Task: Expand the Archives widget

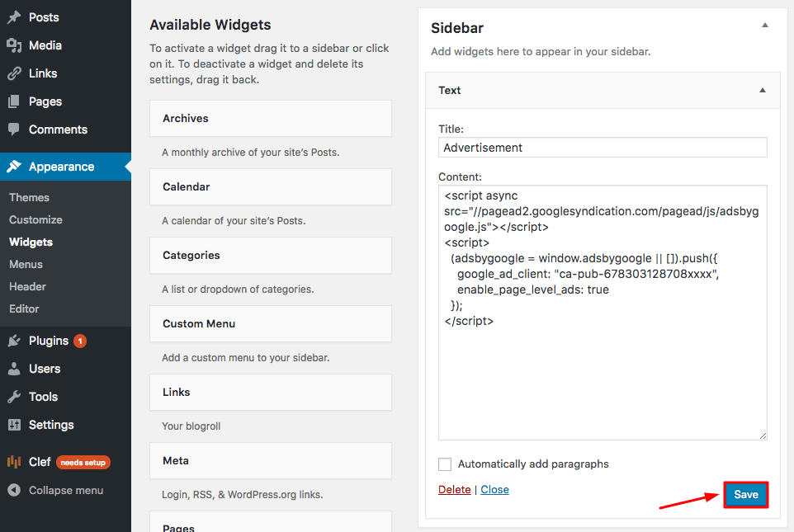Action: tap(270, 118)
